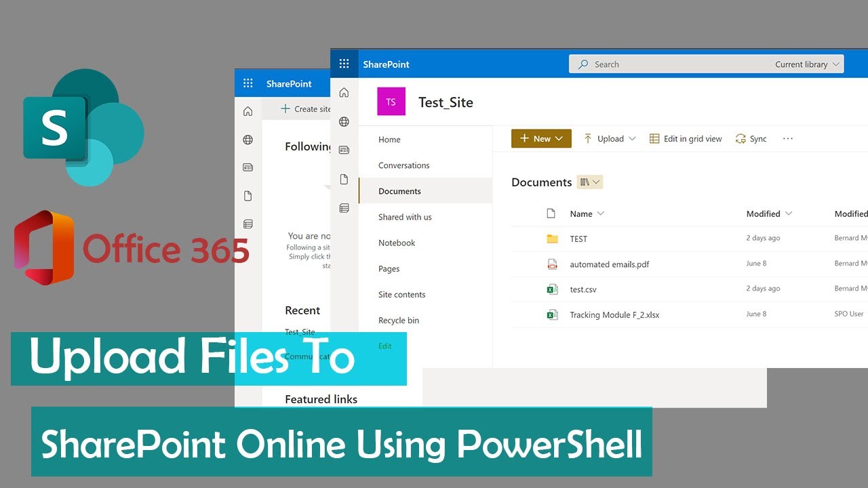Open the more options ellipsis in the command bar
Screen dimensions: 868x488
tap(787, 138)
